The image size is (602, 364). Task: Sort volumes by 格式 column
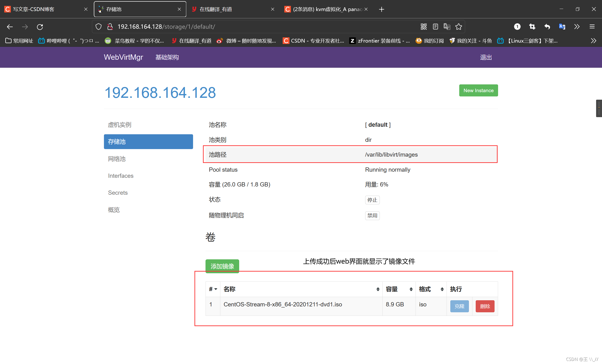pos(431,289)
